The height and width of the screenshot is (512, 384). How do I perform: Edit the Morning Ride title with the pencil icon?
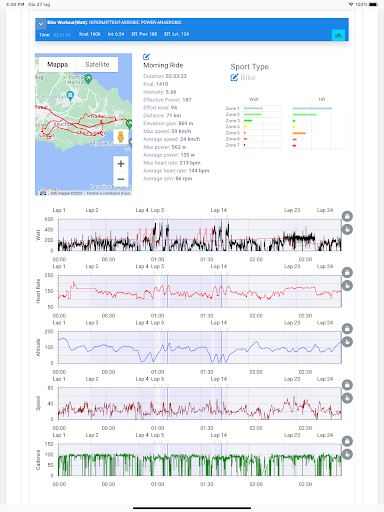[146, 57]
